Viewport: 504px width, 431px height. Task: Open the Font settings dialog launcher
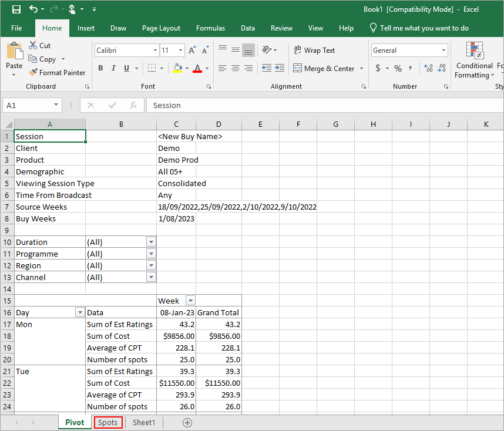pos(209,86)
